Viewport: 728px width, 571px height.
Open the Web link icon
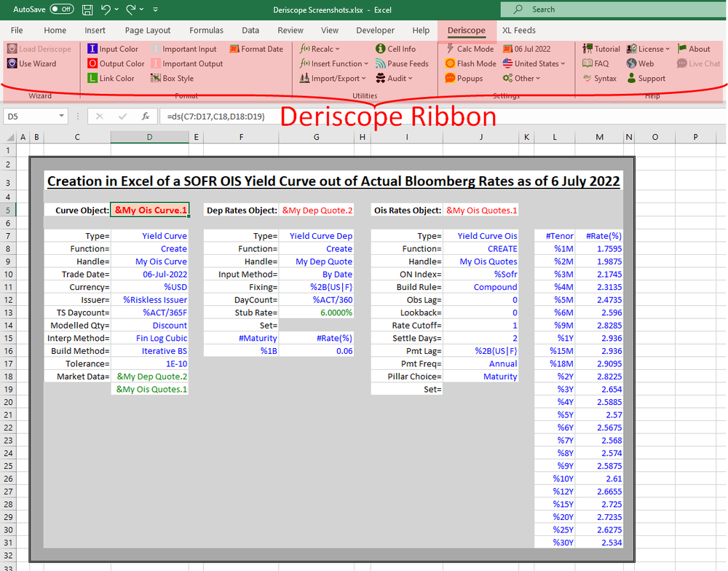[631, 63]
